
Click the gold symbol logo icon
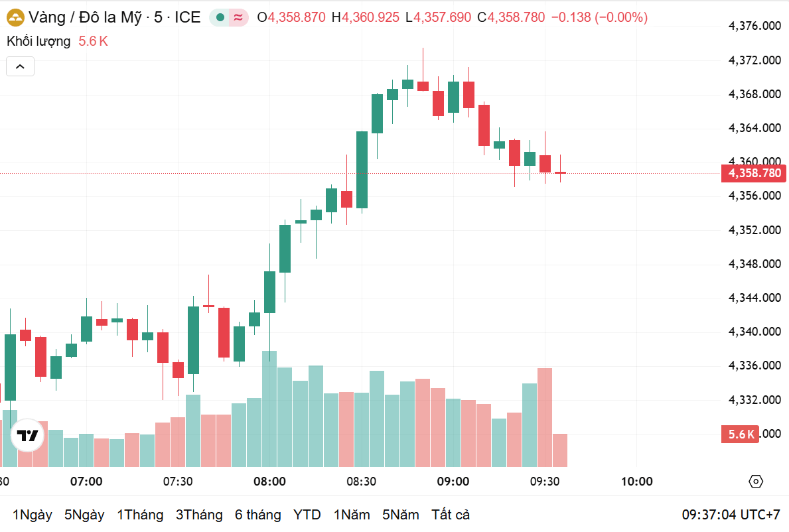point(15,18)
